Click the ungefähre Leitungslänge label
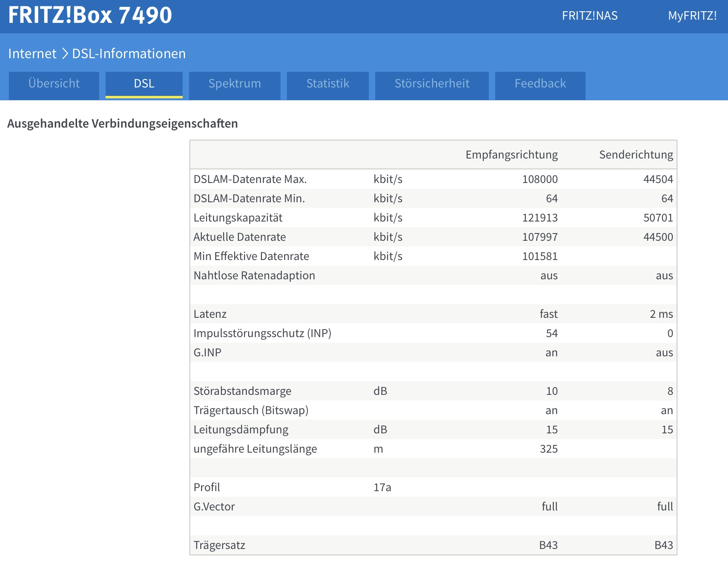This screenshot has width=728, height=567. 255,449
